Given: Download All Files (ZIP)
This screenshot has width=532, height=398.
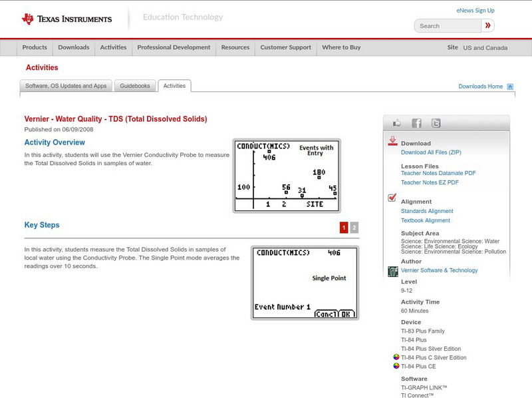Looking at the screenshot, I should pyautogui.click(x=432, y=152).
